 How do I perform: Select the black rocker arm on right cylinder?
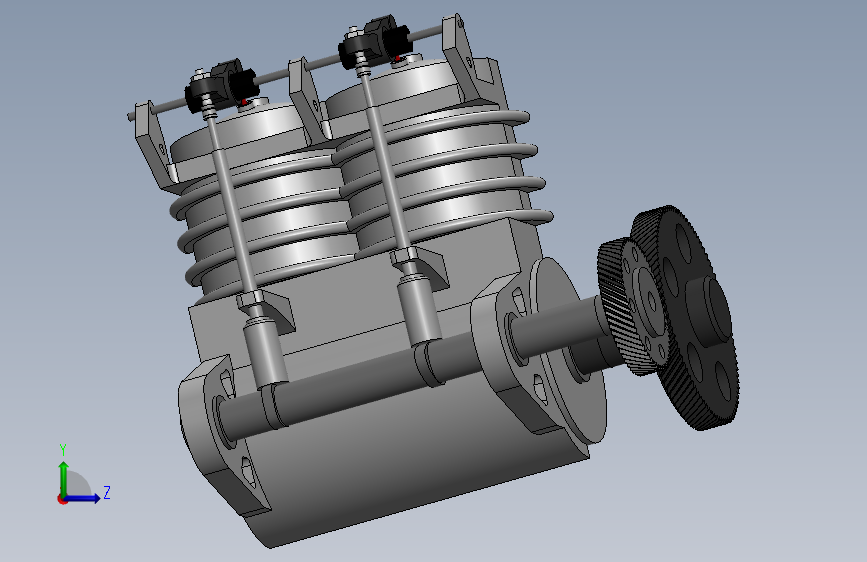375,43
